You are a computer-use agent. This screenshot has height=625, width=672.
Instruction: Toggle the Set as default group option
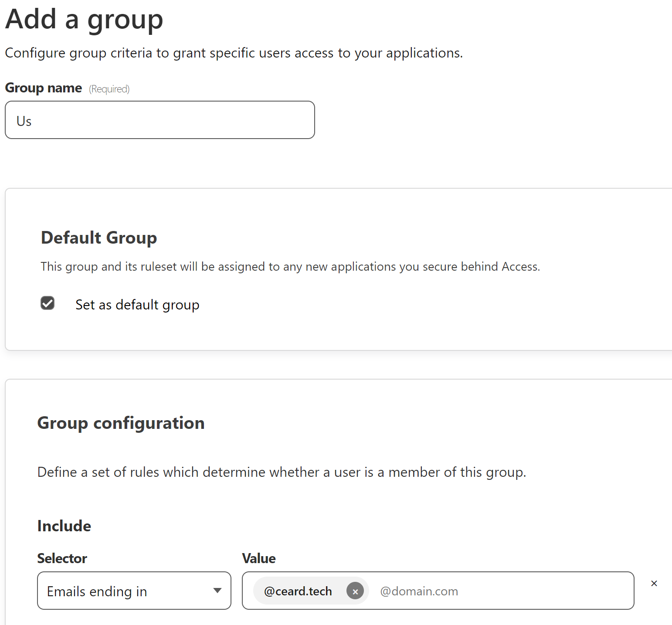48,303
